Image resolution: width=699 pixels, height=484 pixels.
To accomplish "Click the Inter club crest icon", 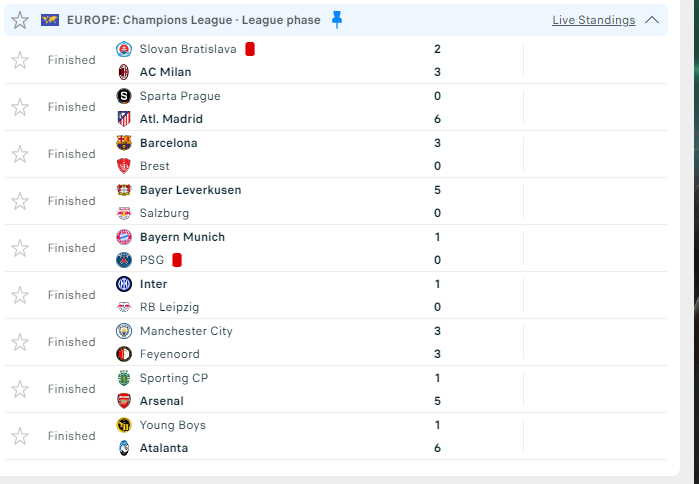I will (124, 284).
